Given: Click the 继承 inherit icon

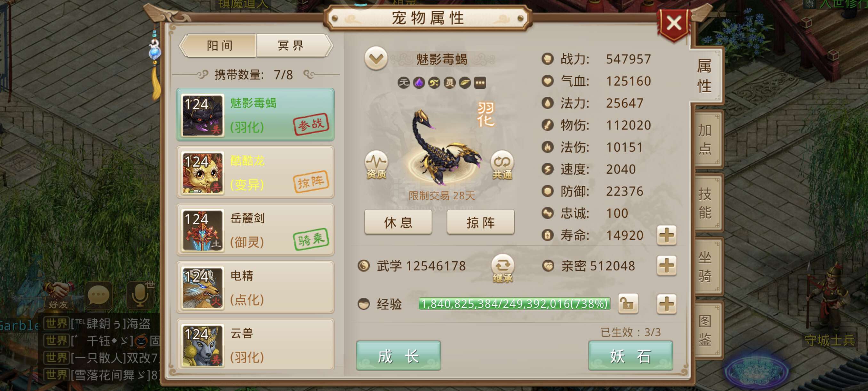Looking at the screenshot, I should tap(502, 269).
